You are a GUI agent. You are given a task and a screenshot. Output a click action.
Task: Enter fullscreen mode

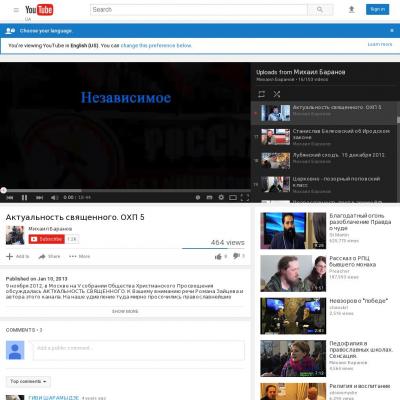(245, 197)
